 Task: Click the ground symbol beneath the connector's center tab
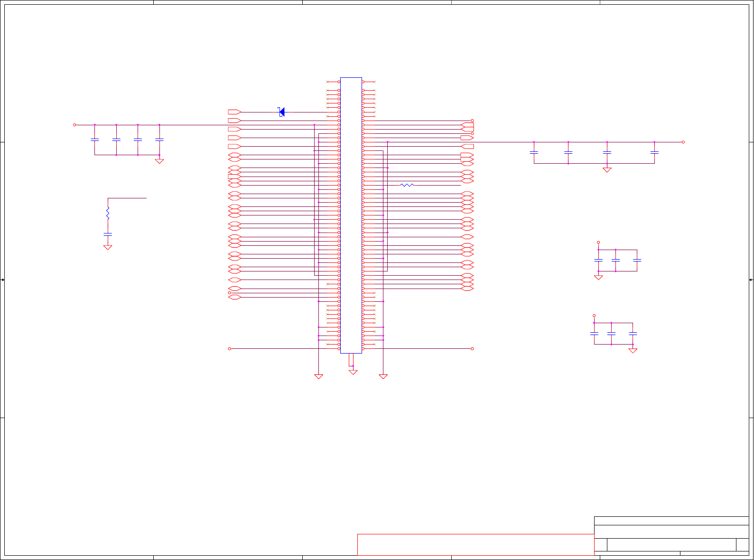pyautogui.click(x=353, y=373)
